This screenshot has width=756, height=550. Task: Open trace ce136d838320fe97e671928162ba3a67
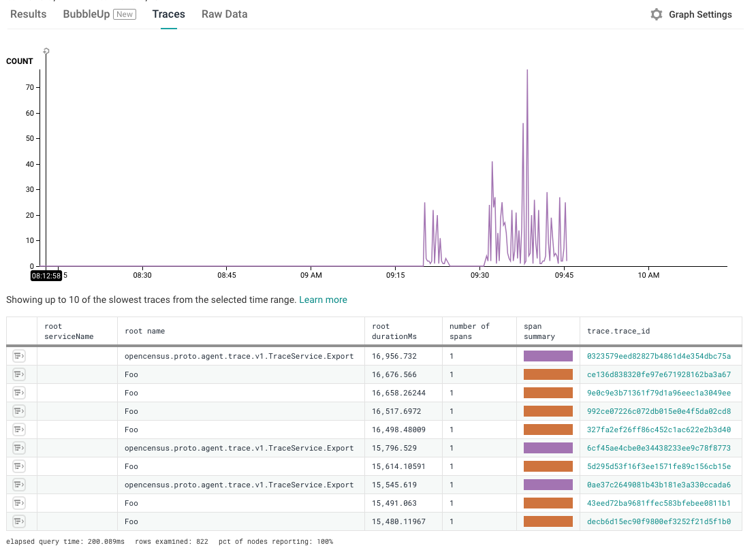pos(659,374)
